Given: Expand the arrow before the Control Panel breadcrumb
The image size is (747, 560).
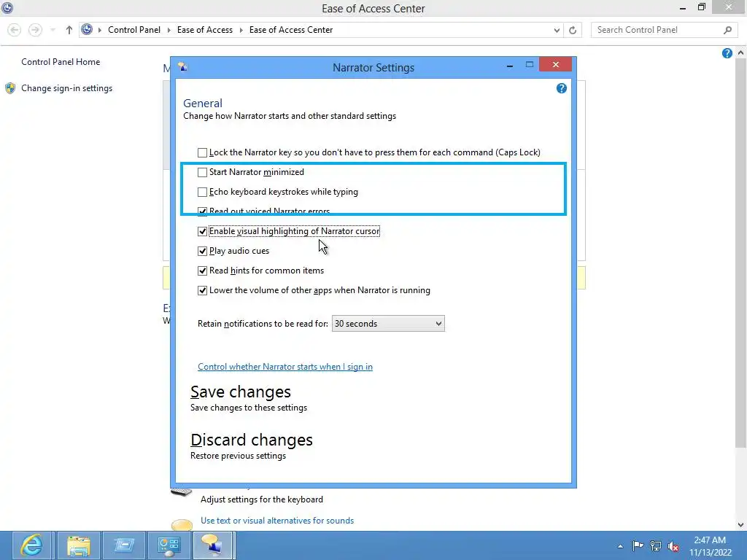Looking at the screenshot, I should pyautogui.click(x=99, y=30).
